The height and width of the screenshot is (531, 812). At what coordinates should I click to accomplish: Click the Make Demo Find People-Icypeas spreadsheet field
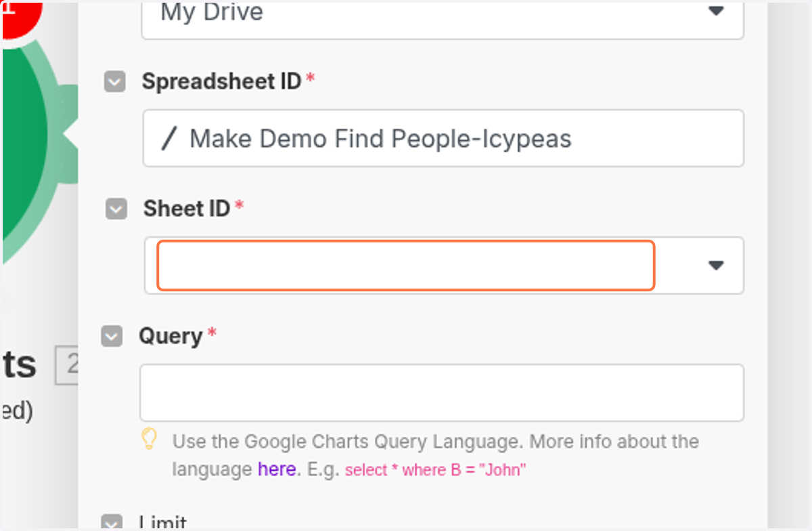pos(443,138)
